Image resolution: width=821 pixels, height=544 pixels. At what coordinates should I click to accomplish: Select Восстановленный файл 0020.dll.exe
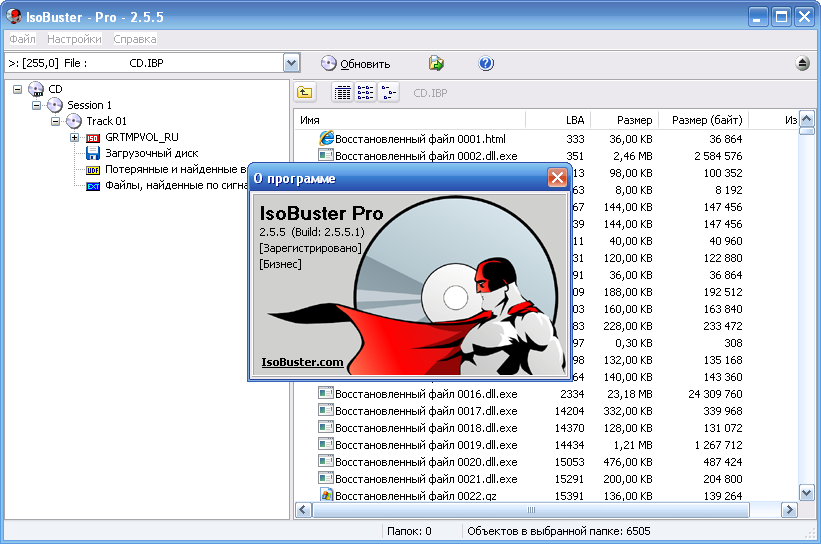[426, 462]
